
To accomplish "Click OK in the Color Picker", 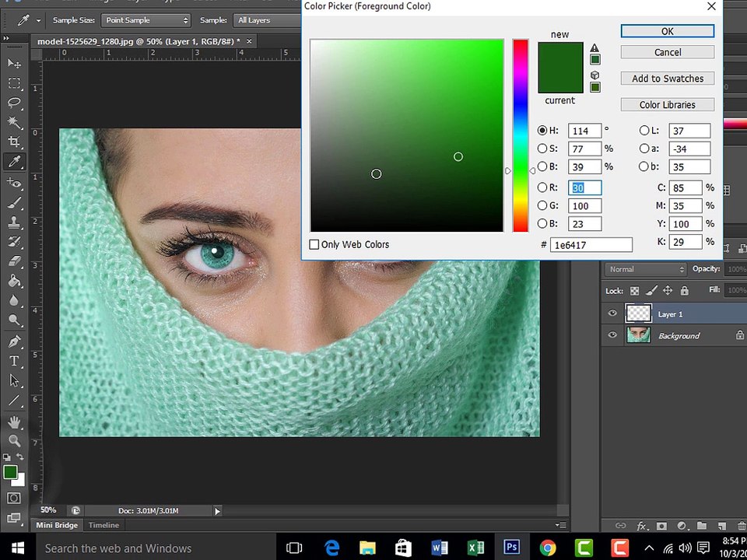I will pyautogui.click(x=668, y=31).
